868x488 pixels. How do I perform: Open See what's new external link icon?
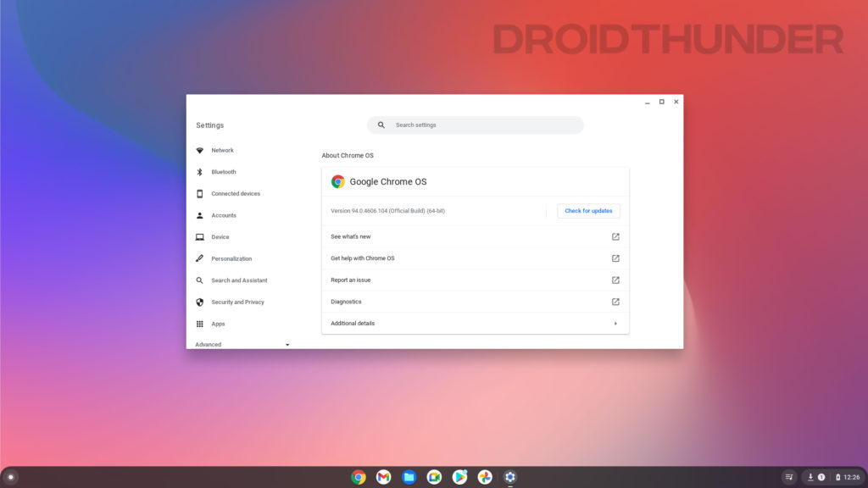tap(615, 237)
